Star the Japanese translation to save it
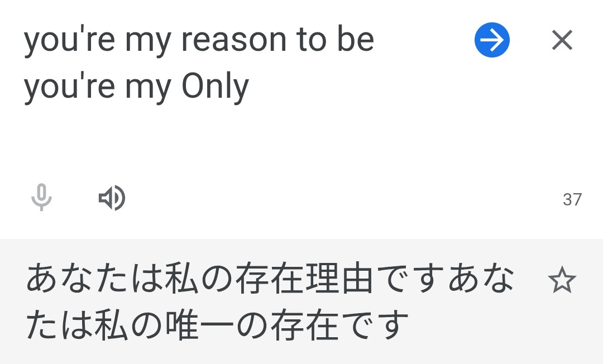603x364 pixels. [x=562, y=281]
